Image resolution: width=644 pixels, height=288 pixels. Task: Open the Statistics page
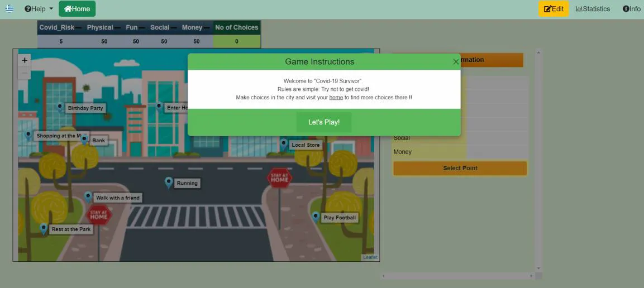click(593, 9)
